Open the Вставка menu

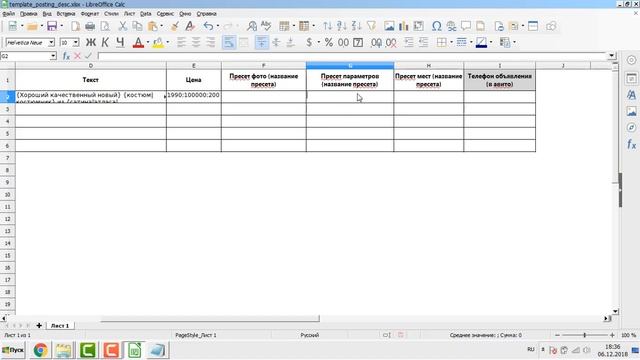coord(66,13)
